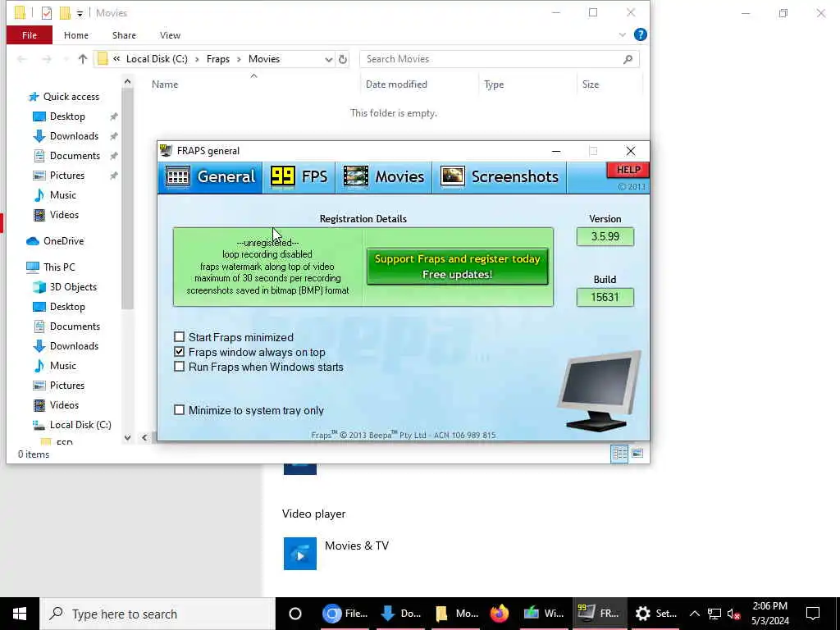Switch to the FPS tab in Fraps

[x=299, y=177]
